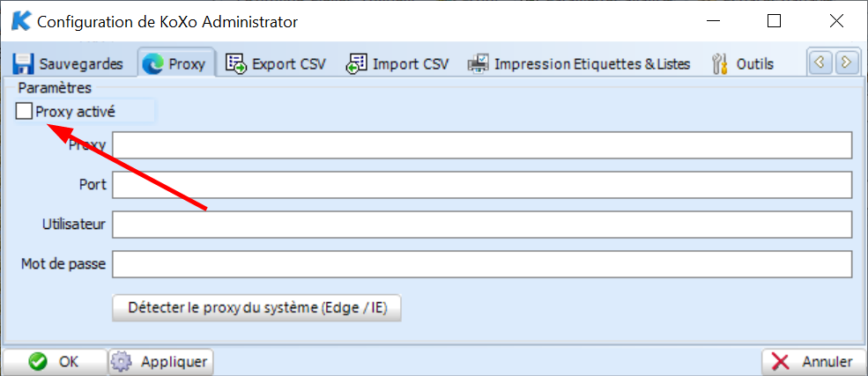Click the KoXo logo in title bar
The image size is (868, 376).
pyautogui.click(x=21, y=21)
